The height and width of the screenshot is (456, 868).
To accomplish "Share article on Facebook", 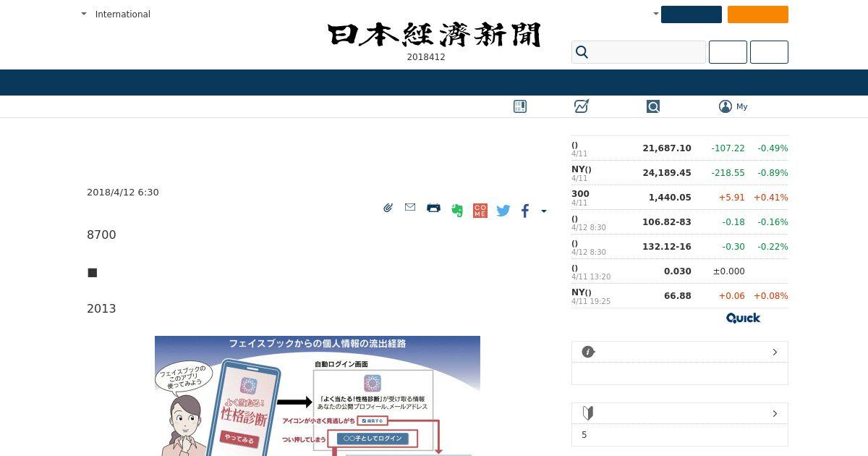I will [x=525, y=211].
